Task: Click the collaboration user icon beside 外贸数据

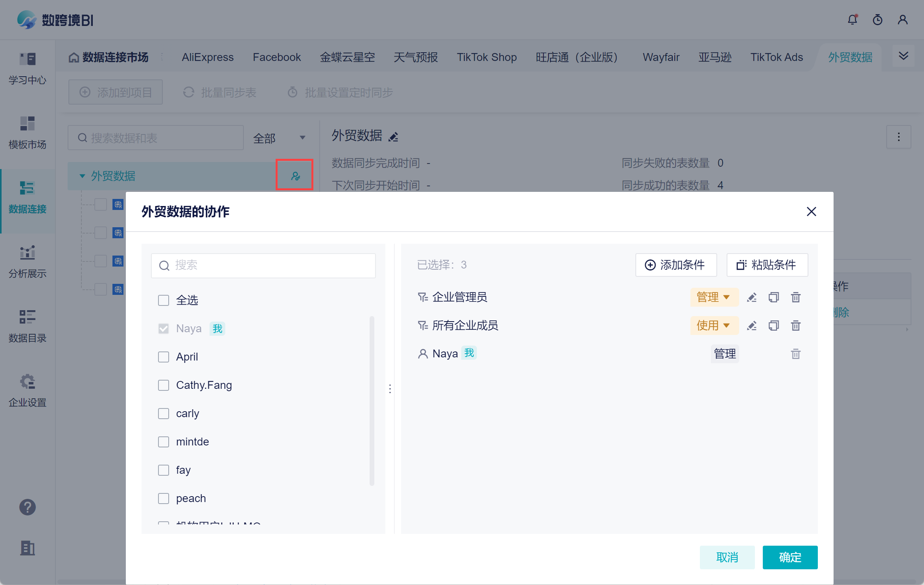Action: [x=295, y=176]
